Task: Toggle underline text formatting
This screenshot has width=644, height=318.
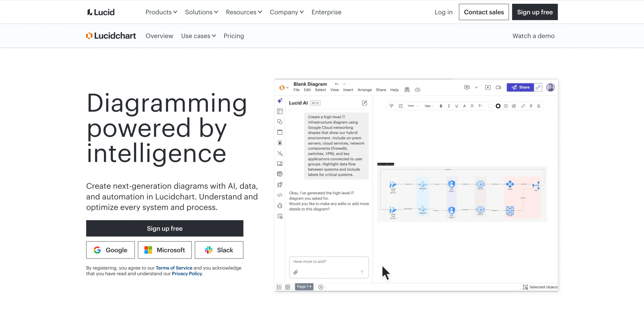Action: click(456, 106)
